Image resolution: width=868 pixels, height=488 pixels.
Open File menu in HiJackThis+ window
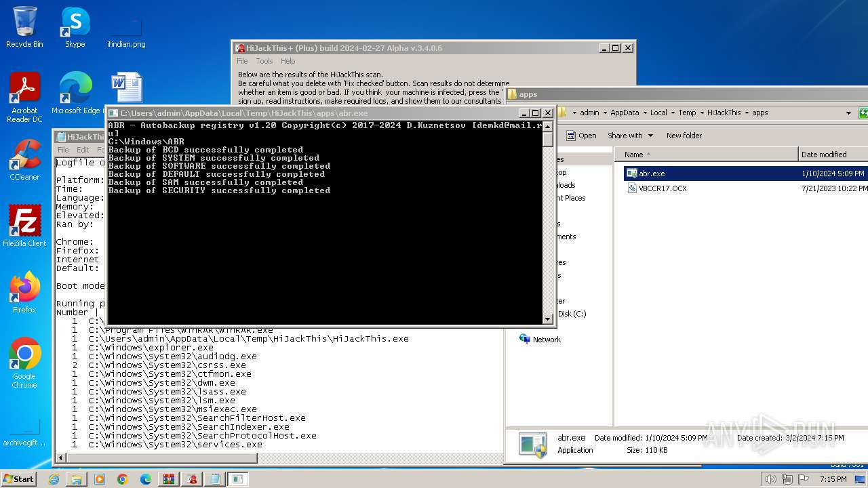242,61
